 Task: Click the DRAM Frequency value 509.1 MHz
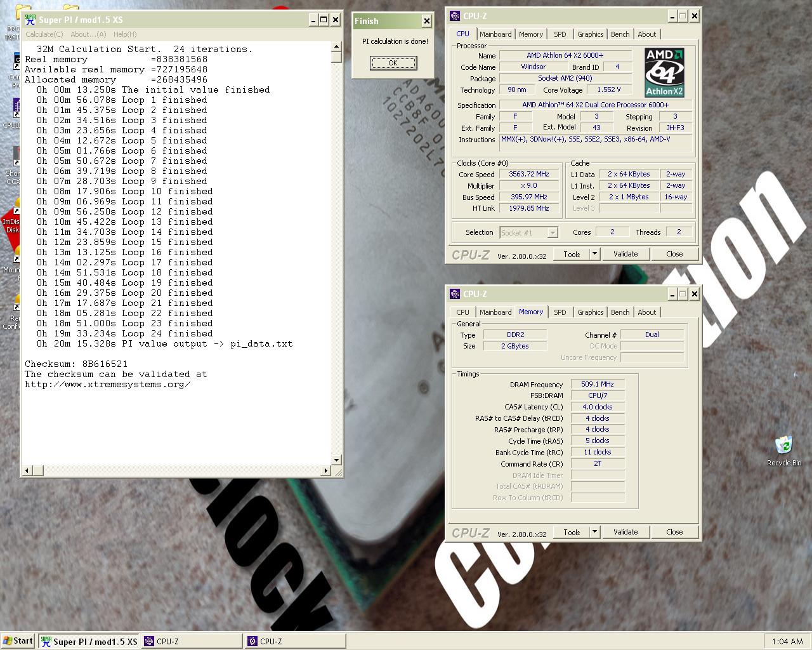pyautogui.click(x=598, y=384)
